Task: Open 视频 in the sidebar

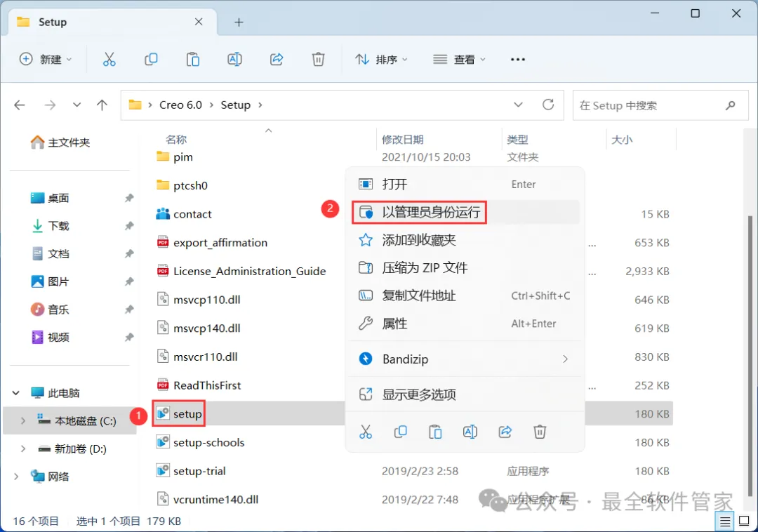Action: click(x=51, y=338)
